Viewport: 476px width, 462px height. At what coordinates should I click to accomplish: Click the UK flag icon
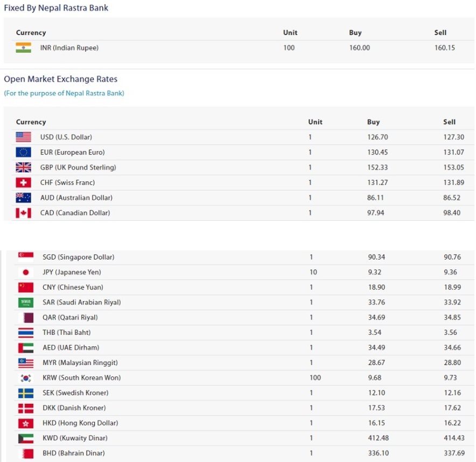tap(23, 167)
